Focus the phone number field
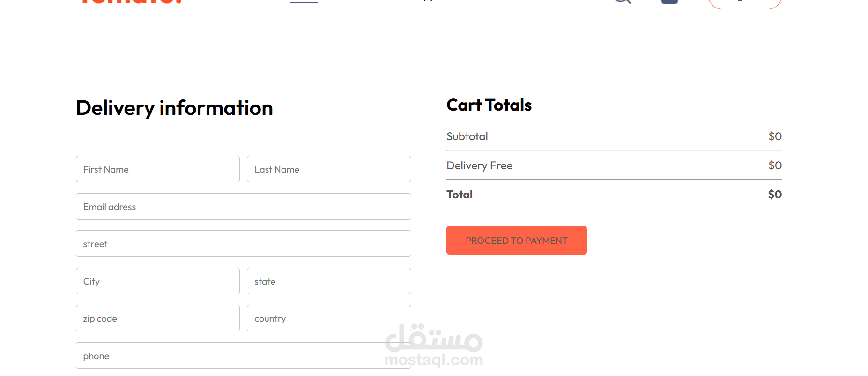This screenshot has height=376, width=868. 243,356
